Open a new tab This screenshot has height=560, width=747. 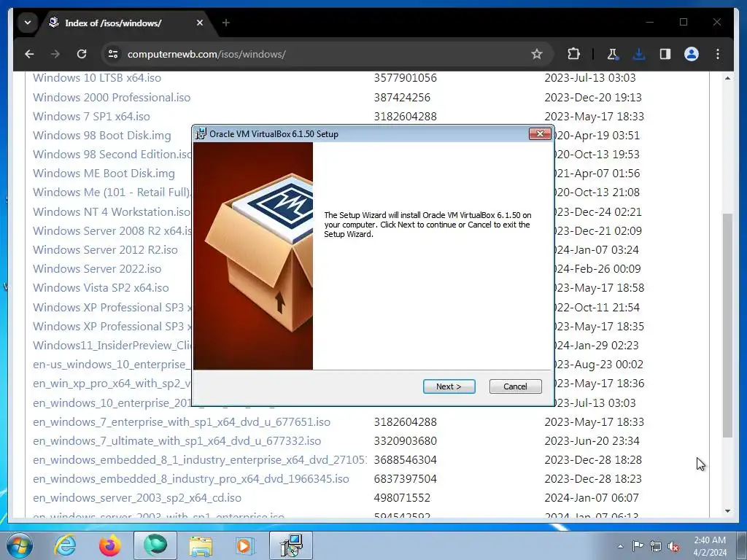pyautogui.click(x=226, y=23)
